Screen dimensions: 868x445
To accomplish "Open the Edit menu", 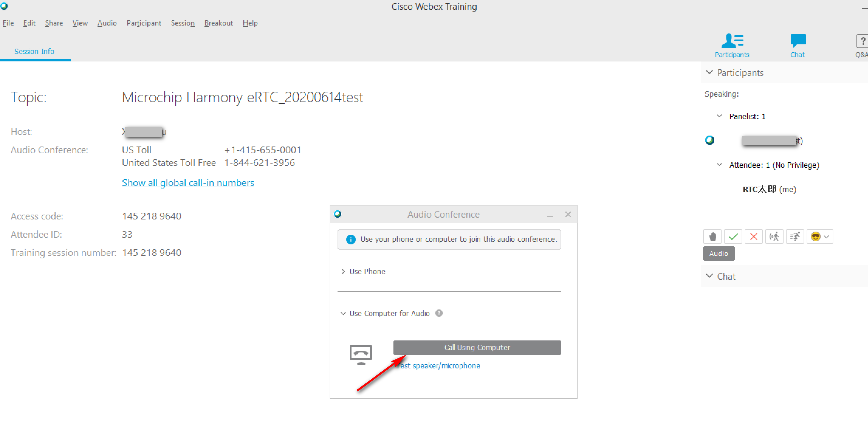I will click(x=29, y=23).
